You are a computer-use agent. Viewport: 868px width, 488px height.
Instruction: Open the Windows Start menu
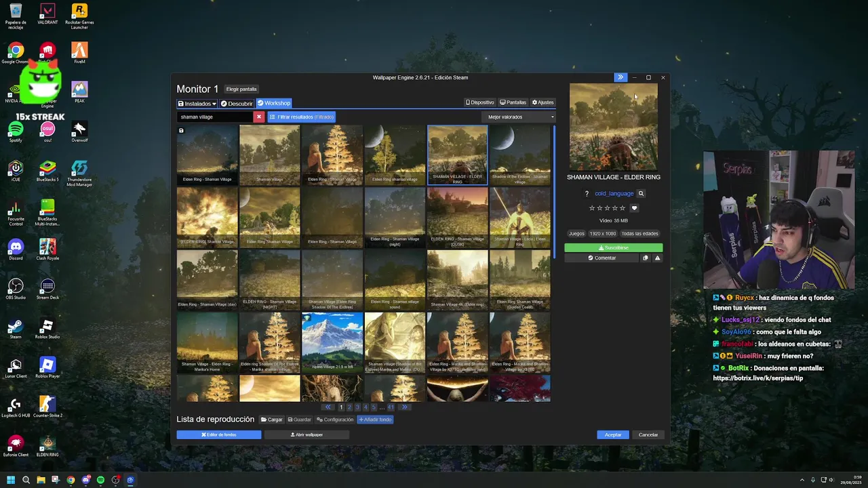11,480
